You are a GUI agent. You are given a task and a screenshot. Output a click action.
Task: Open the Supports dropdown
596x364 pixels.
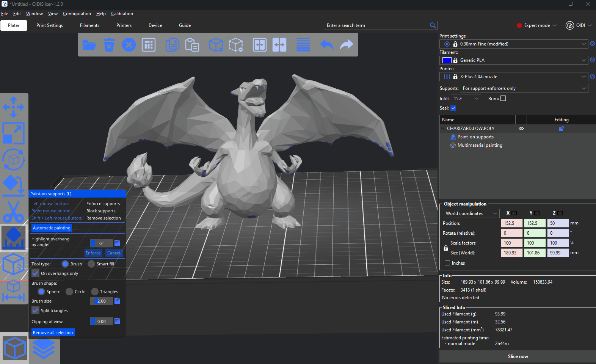click(524, 88)
